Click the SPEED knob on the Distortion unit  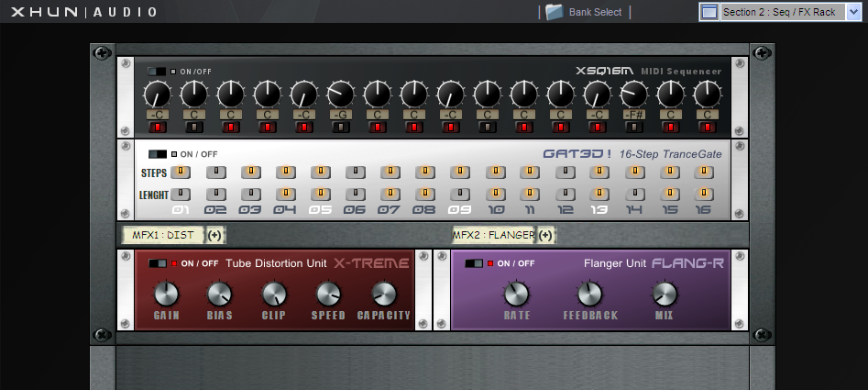[x=328, y=295]
